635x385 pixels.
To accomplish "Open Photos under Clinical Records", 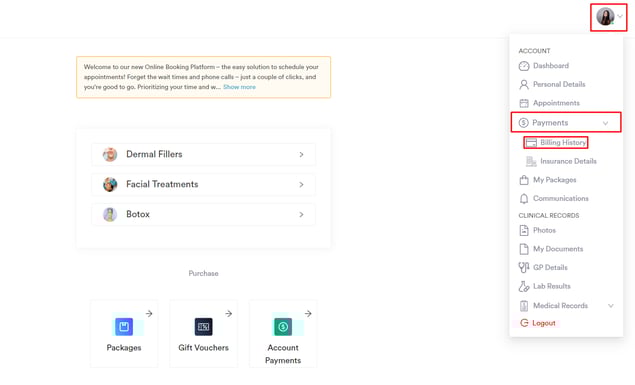I will (x=544, y=230).
